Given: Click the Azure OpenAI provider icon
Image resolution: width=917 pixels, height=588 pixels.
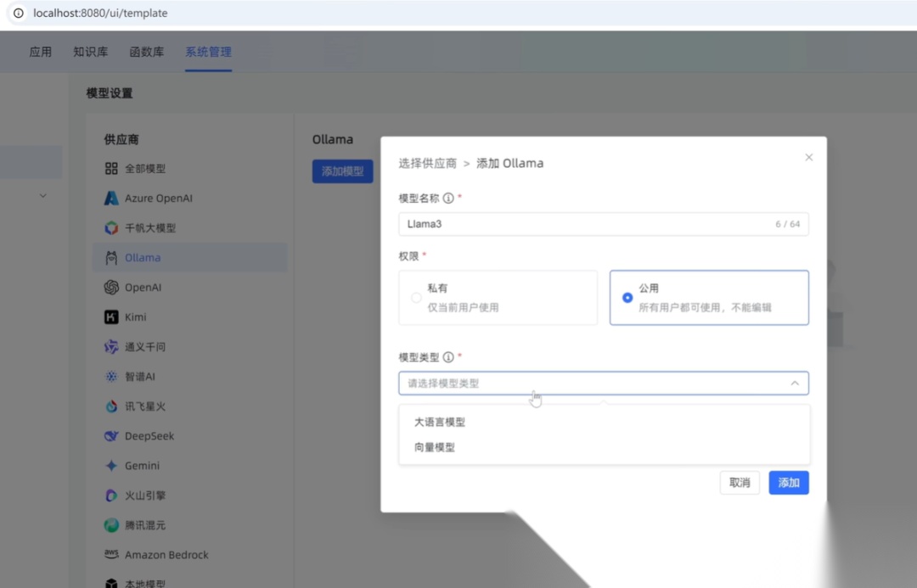Looking at the screenshot, I should click(111, 199).
